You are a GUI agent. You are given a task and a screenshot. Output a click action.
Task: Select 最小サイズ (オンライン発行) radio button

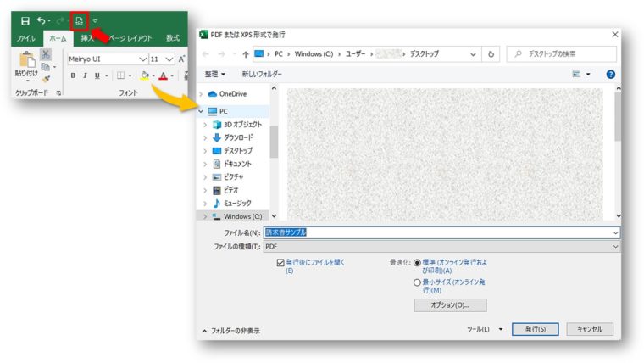click(417, 282)
